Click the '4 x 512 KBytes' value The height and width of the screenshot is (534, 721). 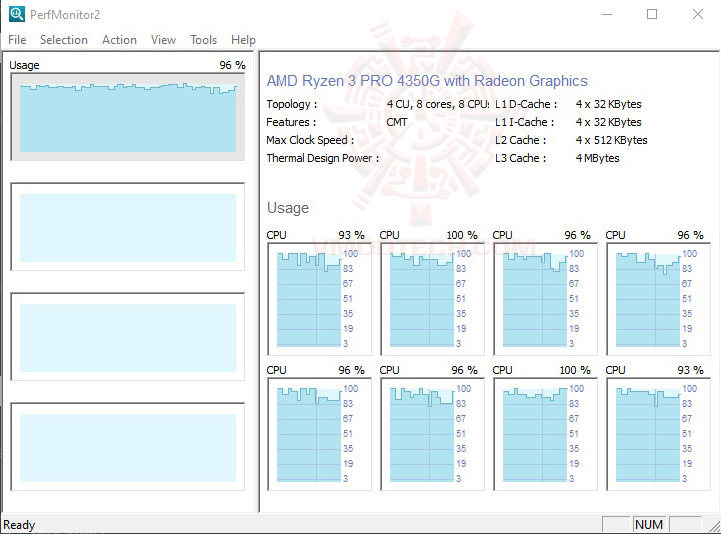(x=612, y=140)
